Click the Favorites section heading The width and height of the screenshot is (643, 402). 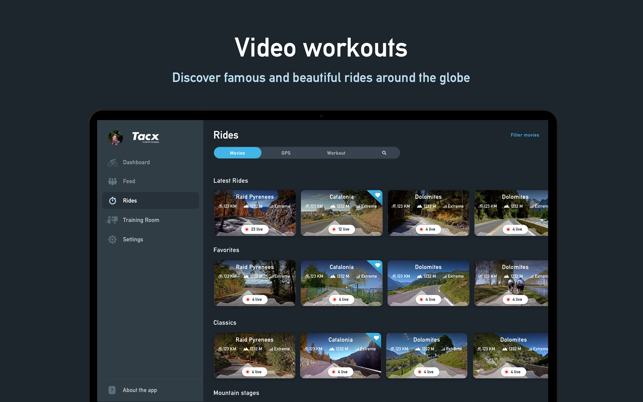(x=226, y=250)
